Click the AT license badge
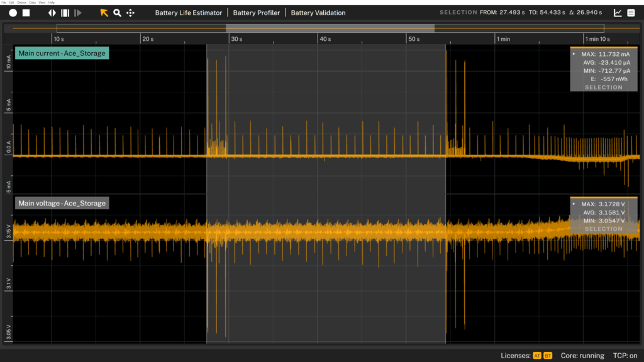The image size is (644, 362). (x=537, y=356)
